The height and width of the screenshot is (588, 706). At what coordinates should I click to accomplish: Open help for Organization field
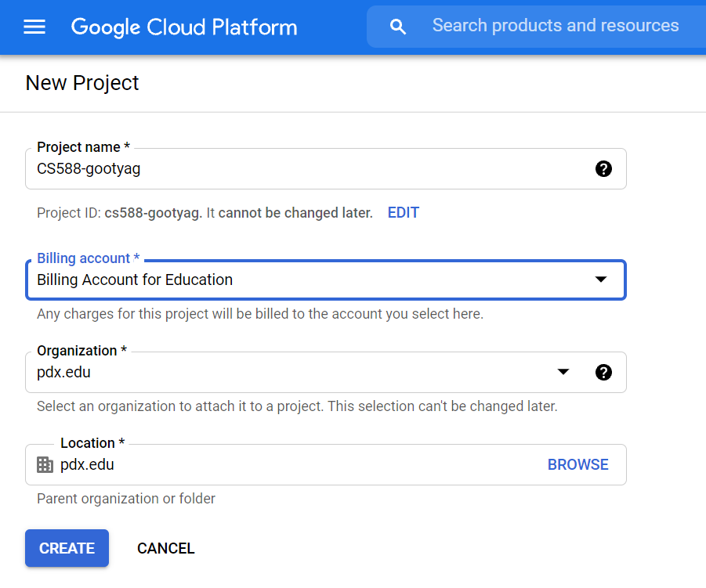(x=603, y=372)
